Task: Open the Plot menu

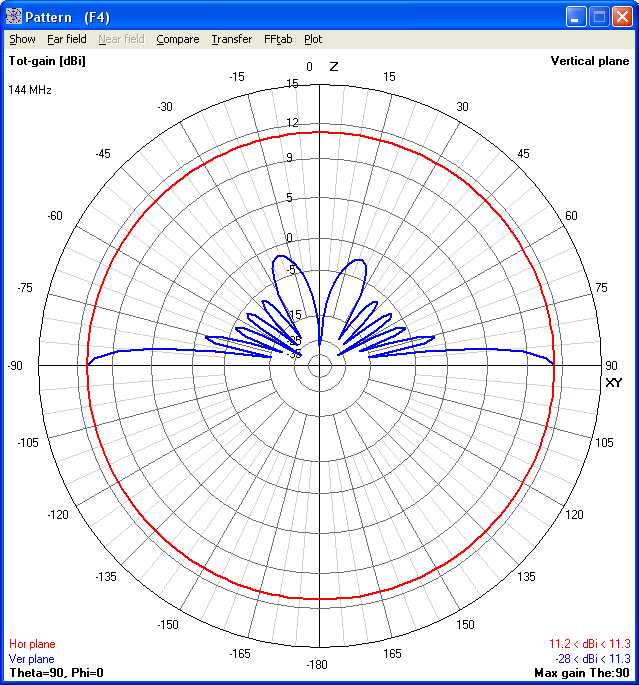Action: click(x=313, y=40)
